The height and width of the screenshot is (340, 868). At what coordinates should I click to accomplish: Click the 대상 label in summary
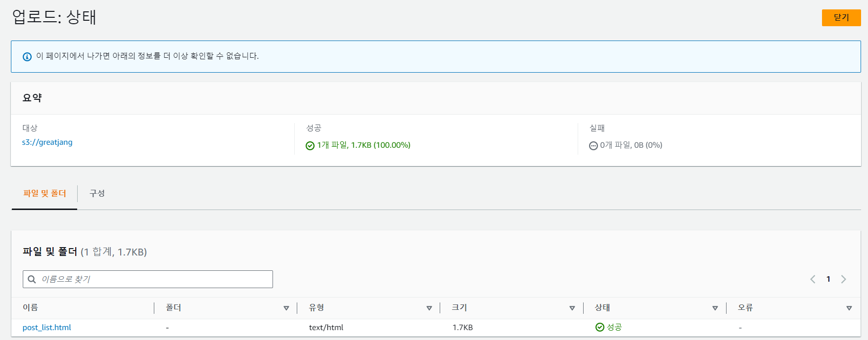(x=30, y=128)
